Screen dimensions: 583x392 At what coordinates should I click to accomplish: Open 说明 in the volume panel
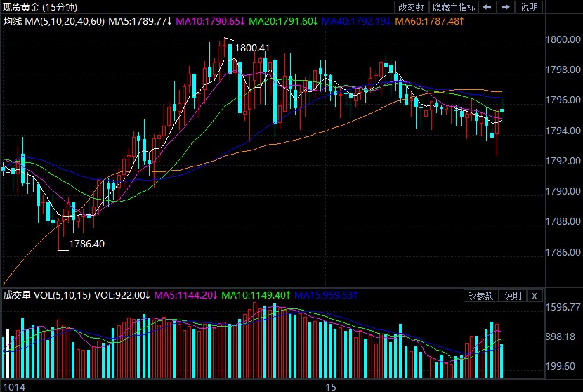[513, 296]
